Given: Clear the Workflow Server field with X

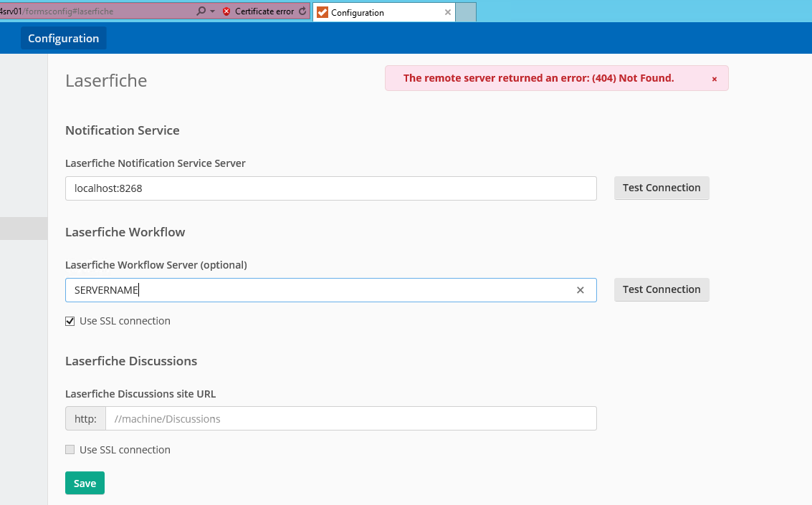Looking at the screenshot, I should click(580, 290).
